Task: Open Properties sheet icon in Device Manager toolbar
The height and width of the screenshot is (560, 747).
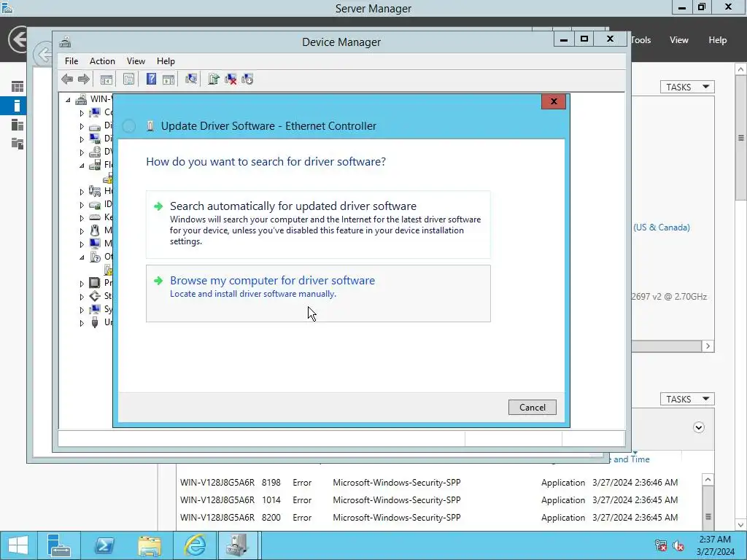Action: tap(128, 79)
